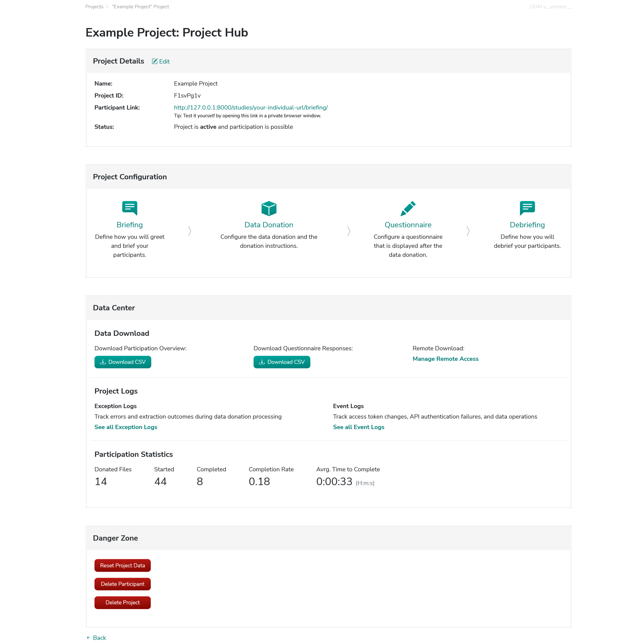Open the Briefing configuration via its speech bubble icon
Screen dimensions: 644x644
tap(130, 208)
